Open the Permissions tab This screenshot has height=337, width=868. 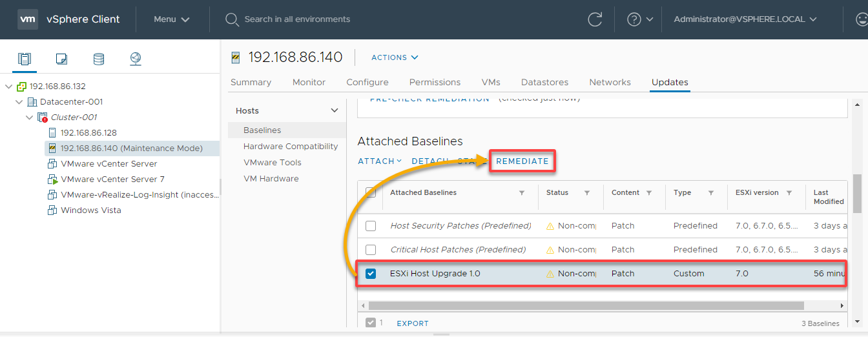[435, 83]
